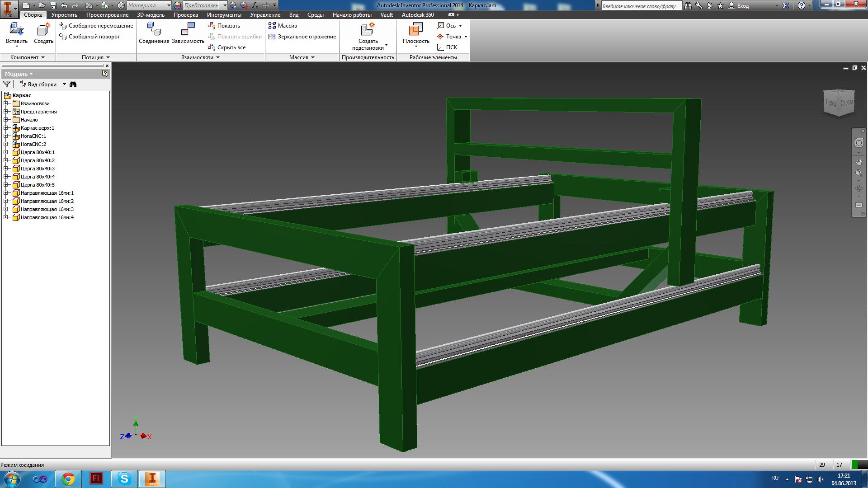Open the Материал dropdown

tap(169, 5)
